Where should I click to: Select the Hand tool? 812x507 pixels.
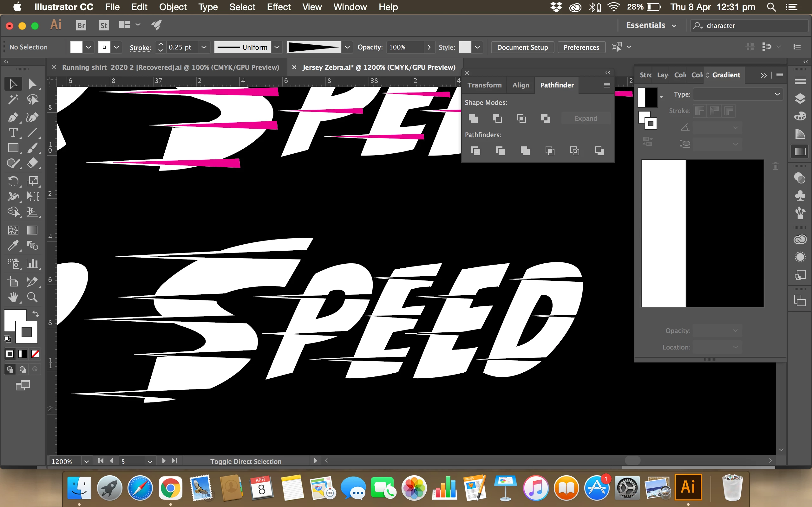coord(13,298)
